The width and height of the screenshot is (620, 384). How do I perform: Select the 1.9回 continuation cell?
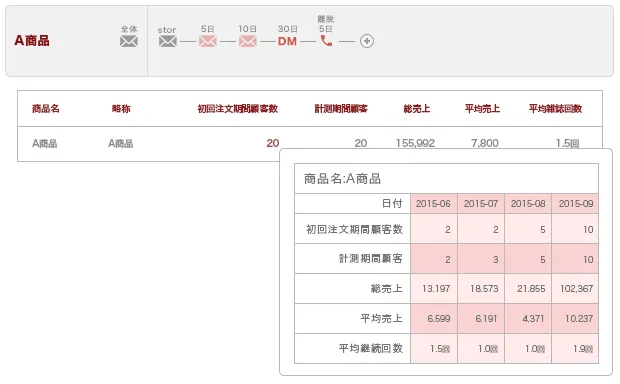575,348
